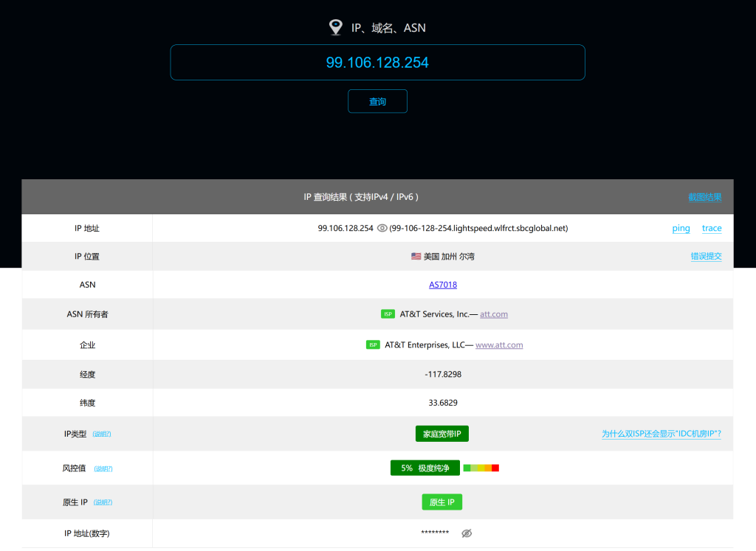Click the ISP badge beside AT&T Enterprises
The height and width of the screenshot is (551, 756).
coord(373,345)
